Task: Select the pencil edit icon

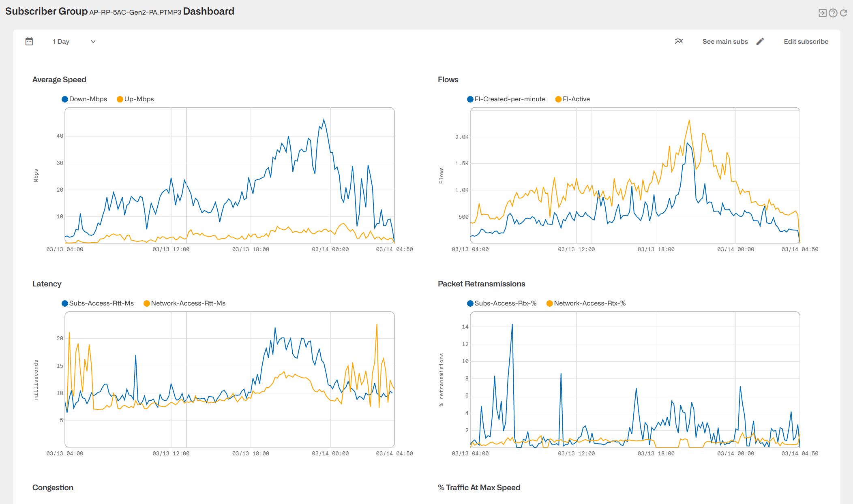Action: [x=760, y=41]
